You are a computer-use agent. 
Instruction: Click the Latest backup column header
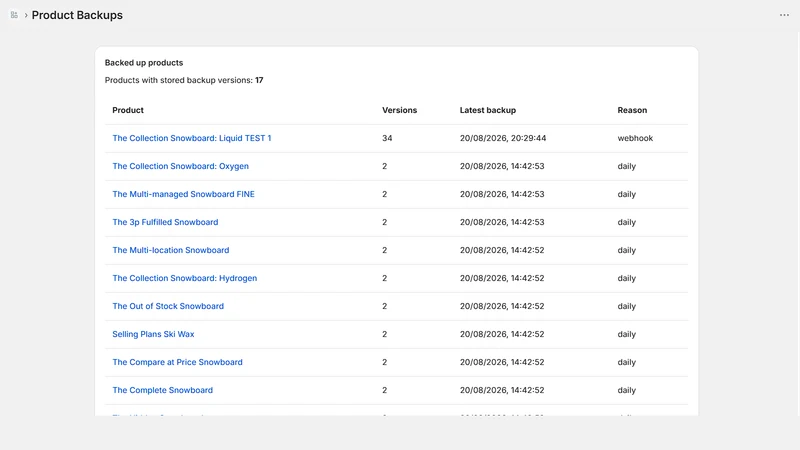pyautogui.click(x=488, y=110)
